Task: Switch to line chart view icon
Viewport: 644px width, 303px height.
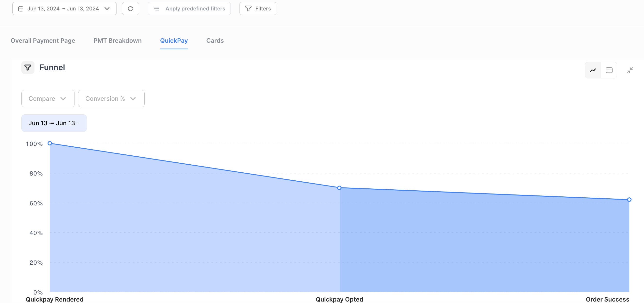Action: 593,70
